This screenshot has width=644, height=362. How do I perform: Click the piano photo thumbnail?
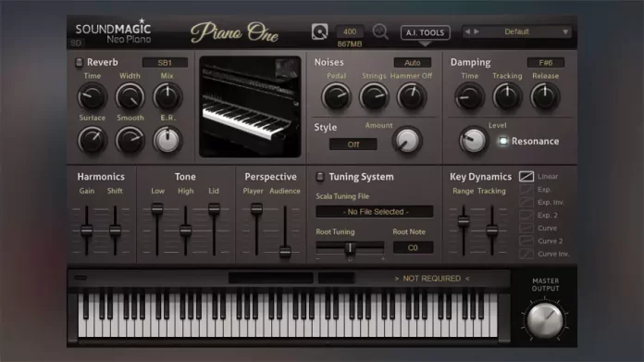click(x=250, y=106)
